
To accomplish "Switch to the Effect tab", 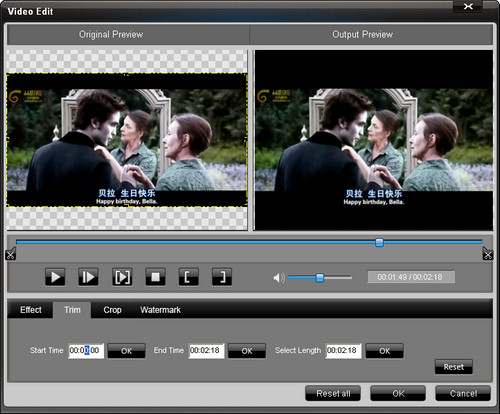I will [31, 310].
